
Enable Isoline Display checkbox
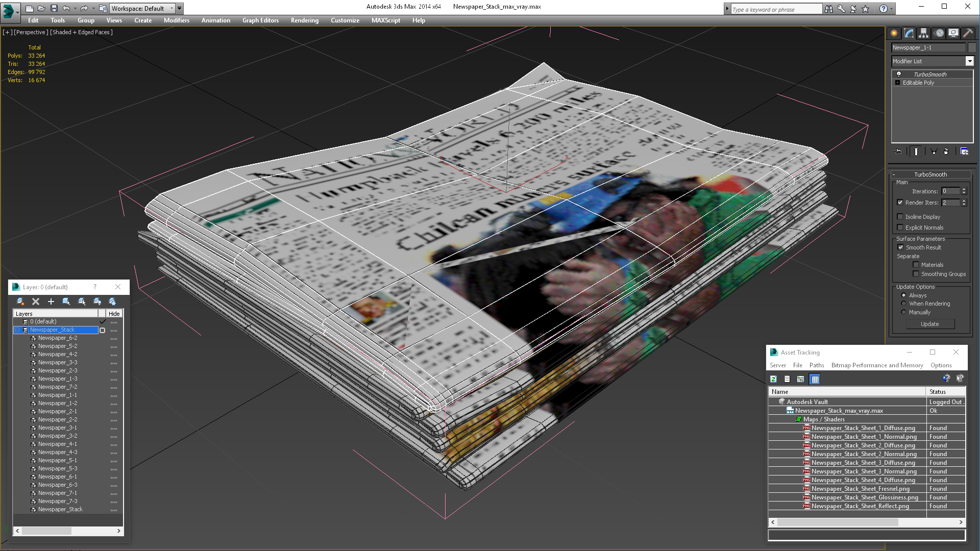900,217
